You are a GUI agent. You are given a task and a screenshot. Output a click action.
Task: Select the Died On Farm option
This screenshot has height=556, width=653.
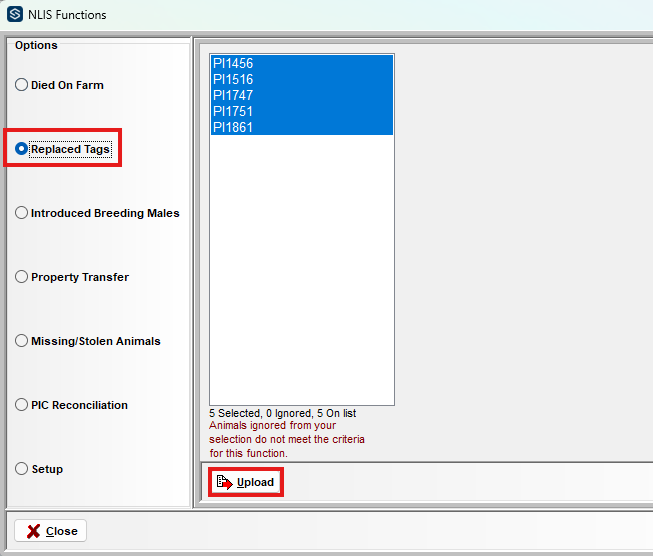(22, 85)
